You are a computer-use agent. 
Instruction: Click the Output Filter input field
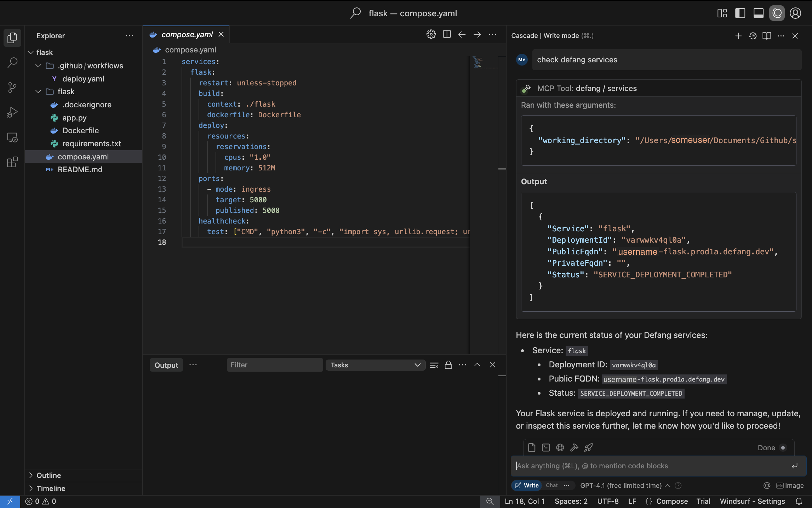275,365
